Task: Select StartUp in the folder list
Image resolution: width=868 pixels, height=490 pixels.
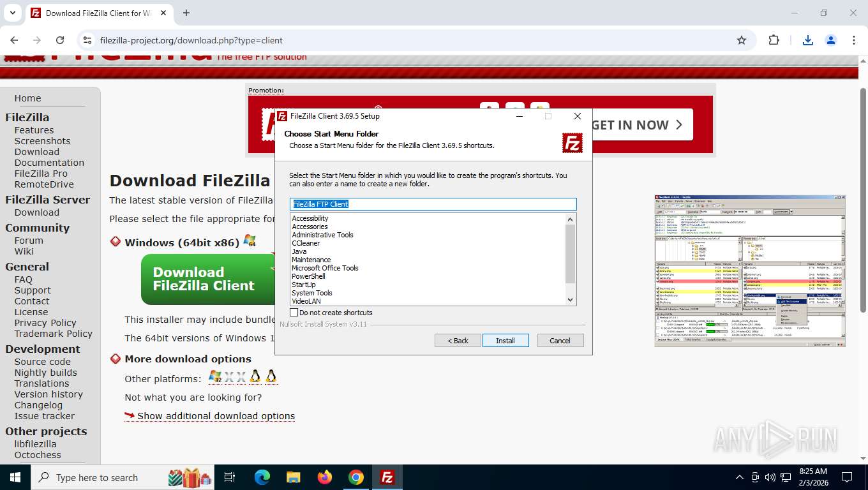Action: click(x=303, y=285)
